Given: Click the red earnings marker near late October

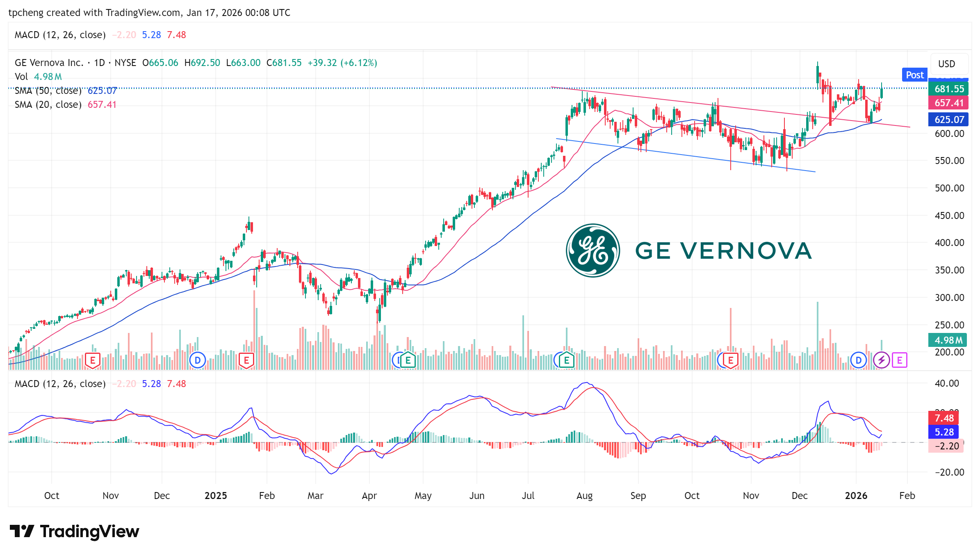Looking at the screenshot, I should [731, 360].
